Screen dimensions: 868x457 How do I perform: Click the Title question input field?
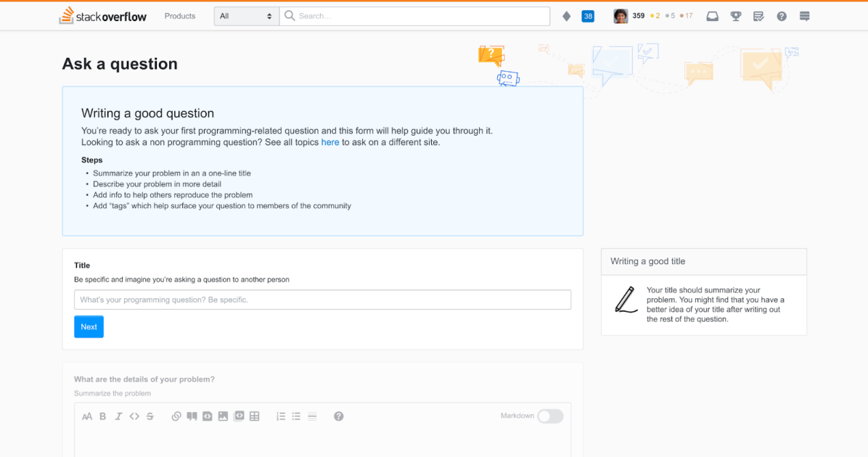323,300
